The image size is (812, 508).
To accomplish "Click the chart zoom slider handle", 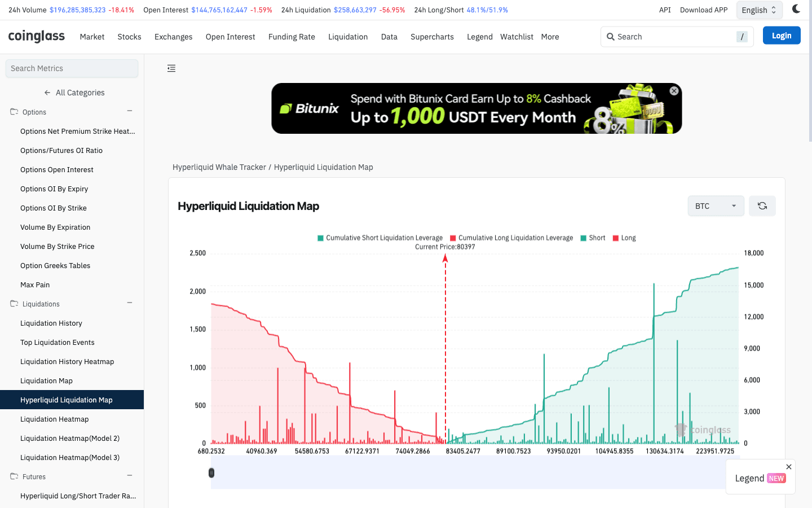I will [x=211, y=472].
